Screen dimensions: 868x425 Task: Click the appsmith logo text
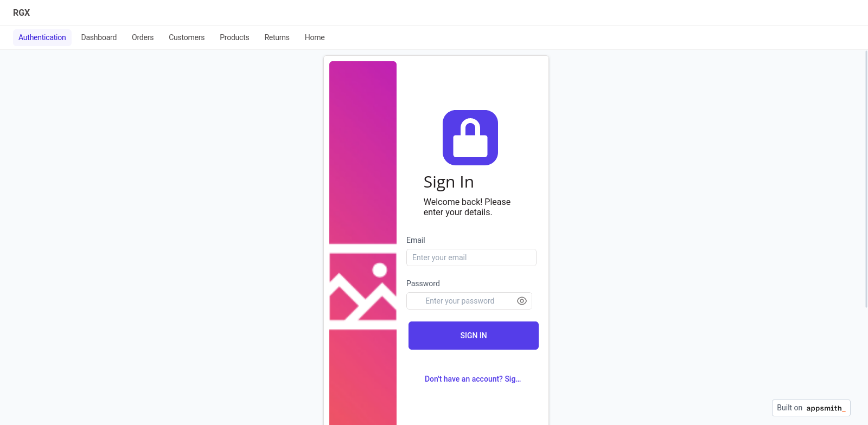[x=826, y=408]
